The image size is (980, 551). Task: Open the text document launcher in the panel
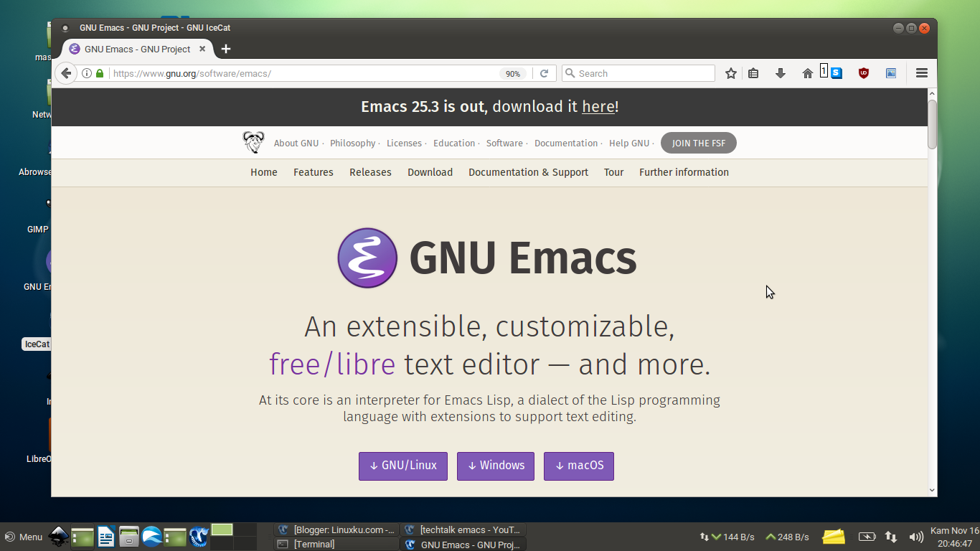[x=106, y=536]
